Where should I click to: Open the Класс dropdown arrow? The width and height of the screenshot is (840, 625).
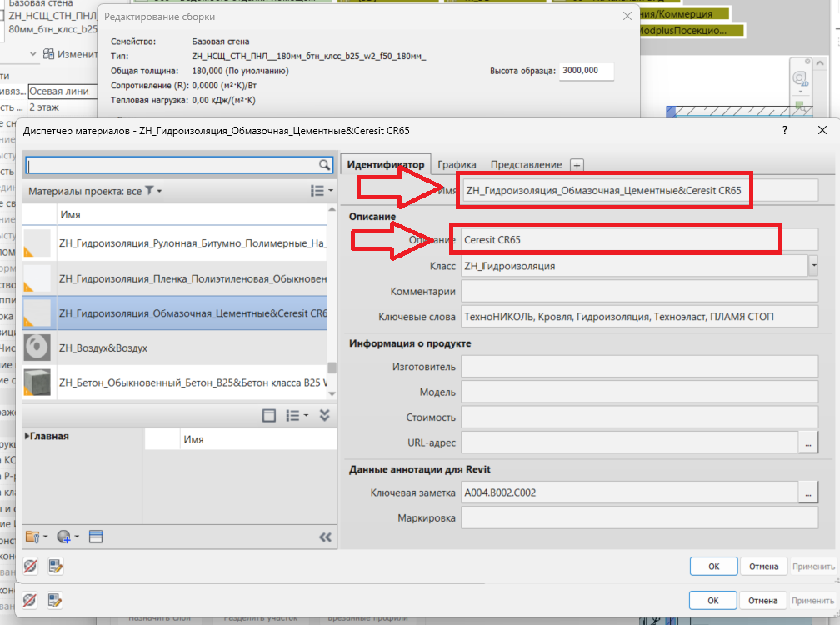[813, 266]
